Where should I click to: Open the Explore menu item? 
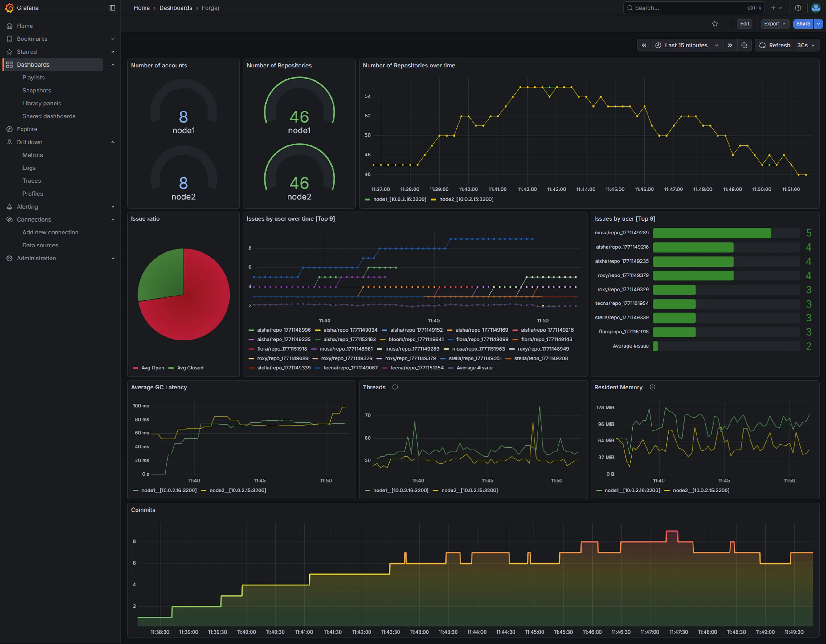[27, 129]
